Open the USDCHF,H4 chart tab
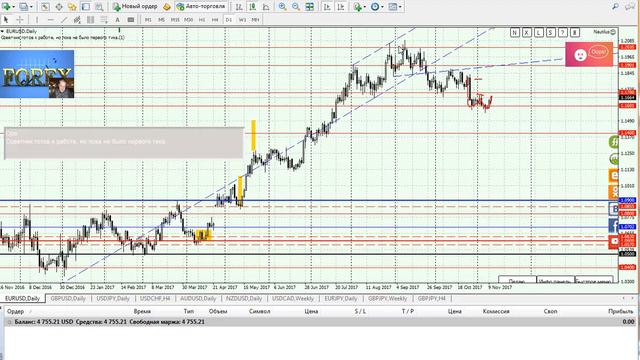The height and width of the screenshot is (360, 640). pyautogui.click(x=155, y=299)
